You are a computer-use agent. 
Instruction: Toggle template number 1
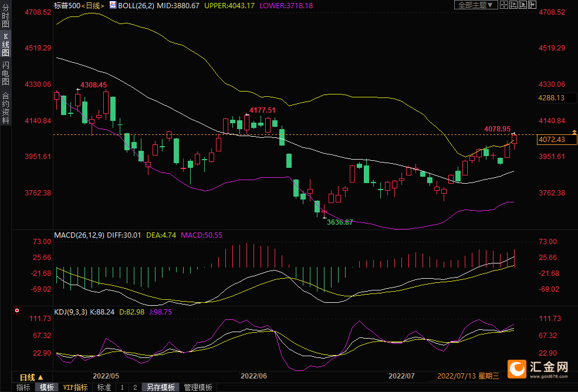pyautogui.click(x=122, y=387)
